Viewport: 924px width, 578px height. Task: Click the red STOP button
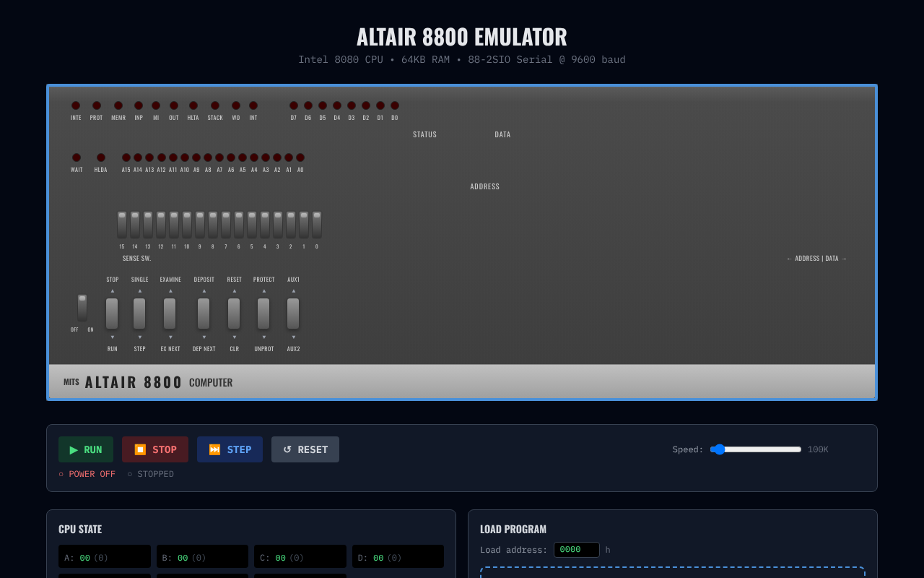coord(155,449)
